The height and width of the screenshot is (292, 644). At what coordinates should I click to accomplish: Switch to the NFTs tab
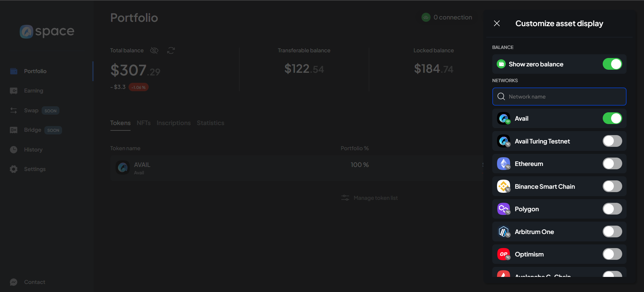pos(143,123)
